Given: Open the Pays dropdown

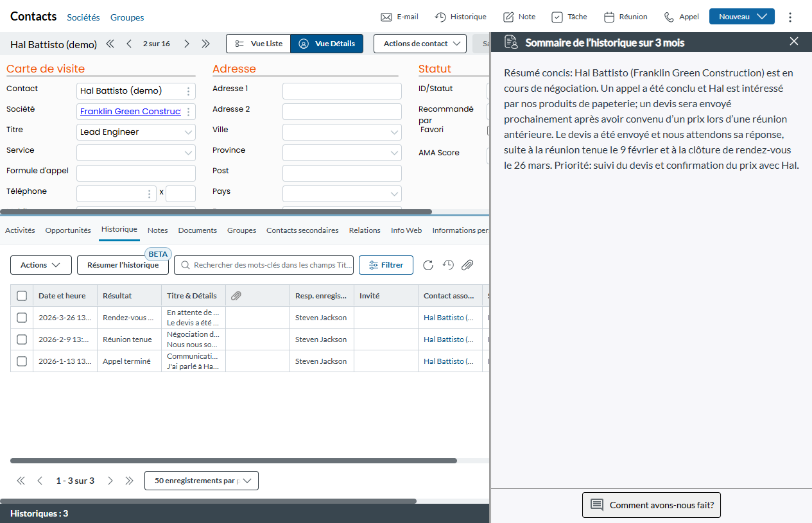Looking at the screenshot, I should point(342,194).
